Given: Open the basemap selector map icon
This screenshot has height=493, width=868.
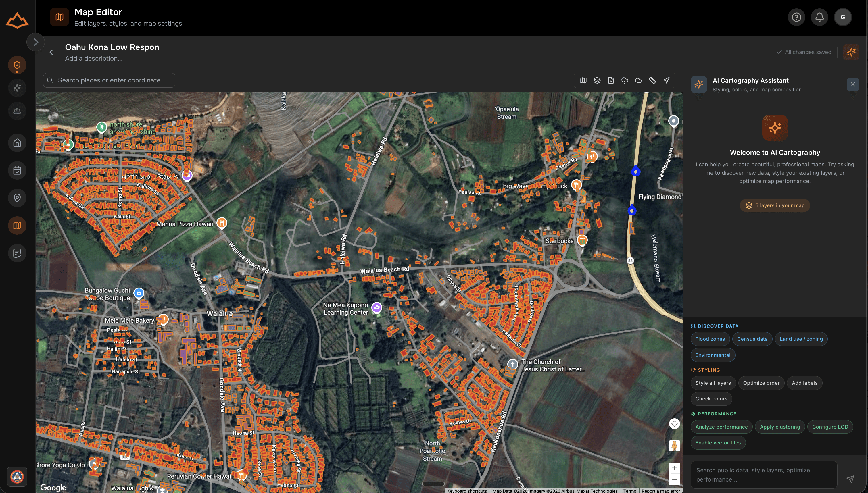Looking at the screenshot, I should tap(583, 80).
